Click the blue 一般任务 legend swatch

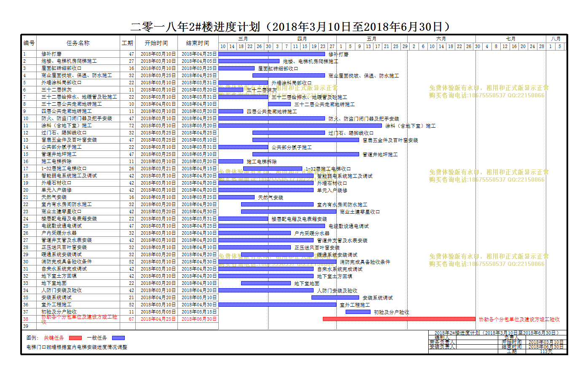click(118, 338)
